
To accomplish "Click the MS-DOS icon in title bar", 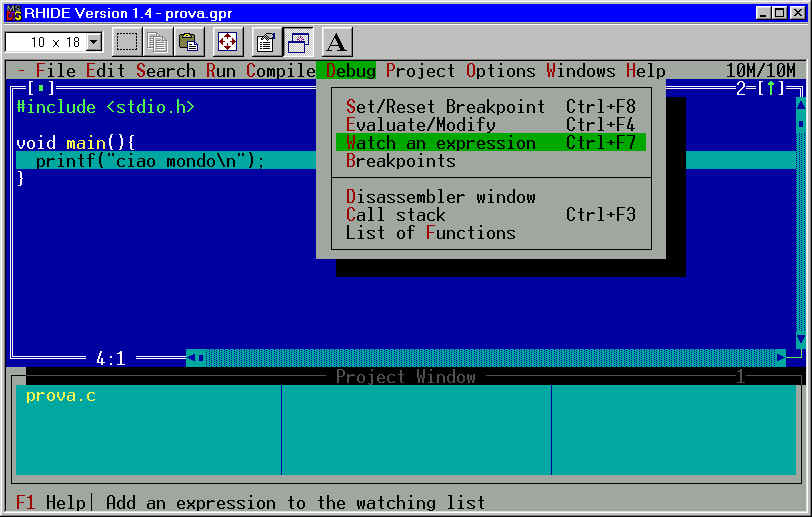I will tap(14, 11).
